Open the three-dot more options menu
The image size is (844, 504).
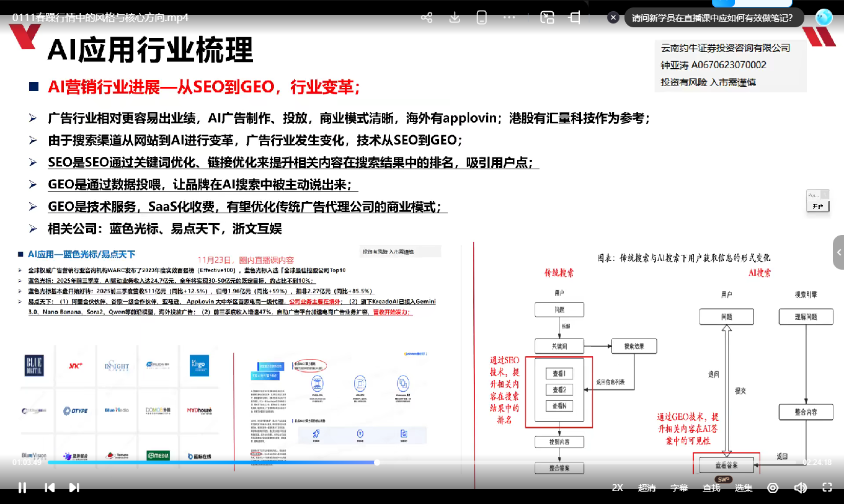click(510, 17)
